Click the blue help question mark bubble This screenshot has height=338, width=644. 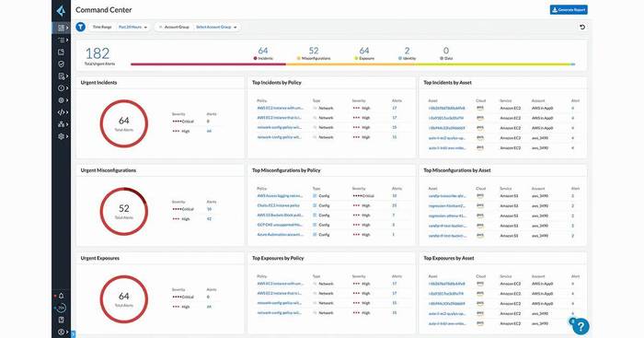581,326
